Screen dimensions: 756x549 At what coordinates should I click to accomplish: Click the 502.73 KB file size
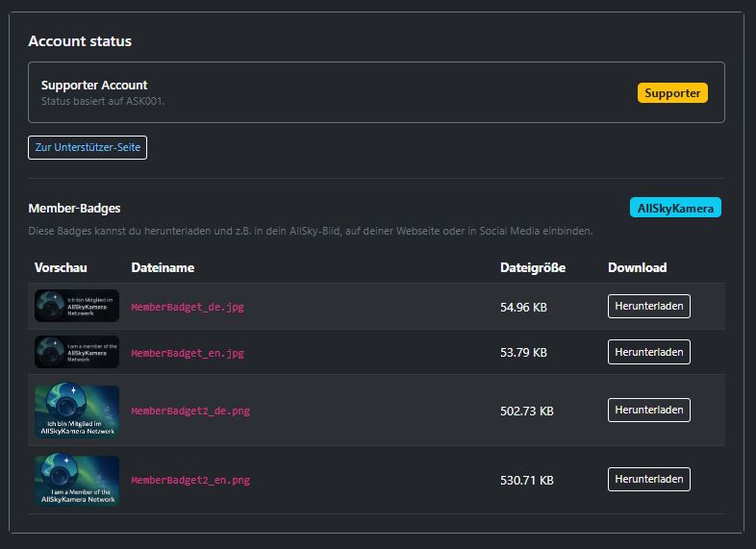[527, 411]
